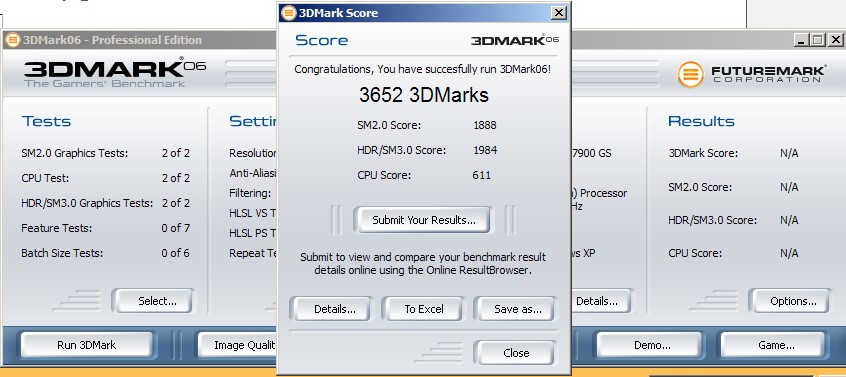This screenshot has width=846, height=377.
Task: Click the Tests panel heading
Action: click(46, 121)
